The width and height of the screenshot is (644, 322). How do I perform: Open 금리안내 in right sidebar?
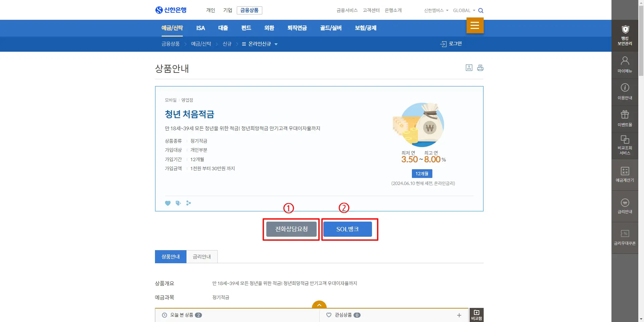click(625, 206)
